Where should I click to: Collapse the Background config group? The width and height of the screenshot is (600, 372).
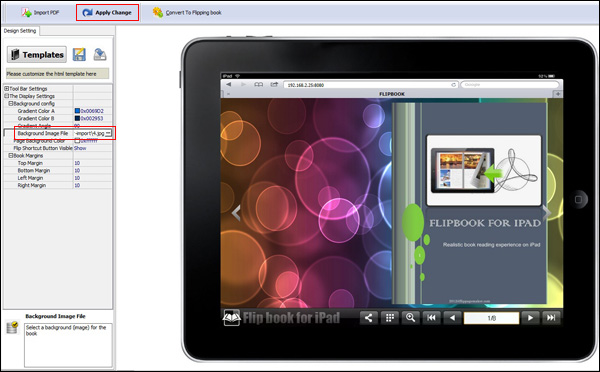point(11,103)
